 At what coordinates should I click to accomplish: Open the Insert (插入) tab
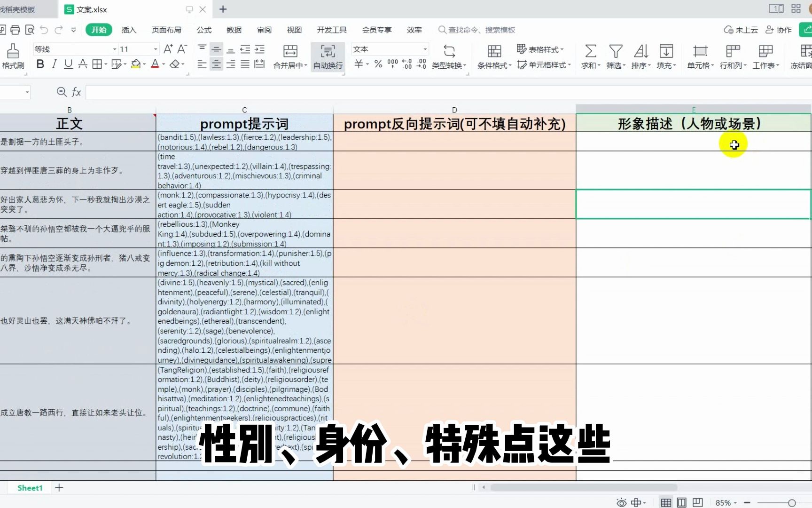[129, 30]
